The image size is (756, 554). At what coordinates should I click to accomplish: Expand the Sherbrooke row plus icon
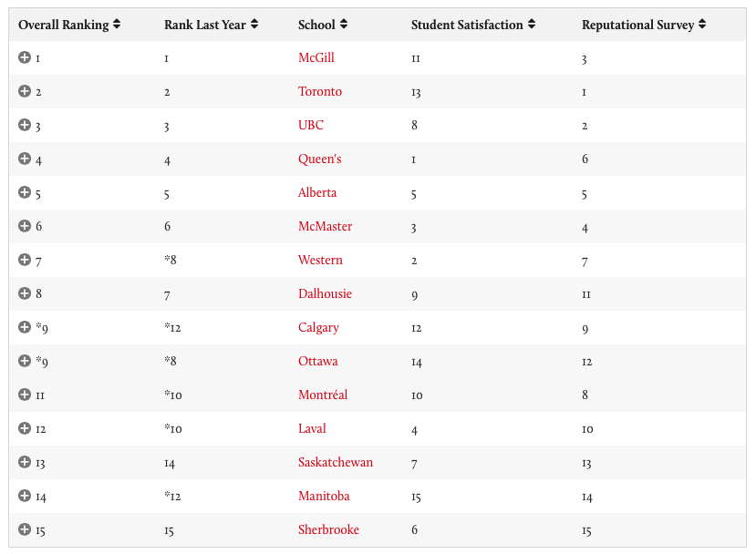[25, 529]
